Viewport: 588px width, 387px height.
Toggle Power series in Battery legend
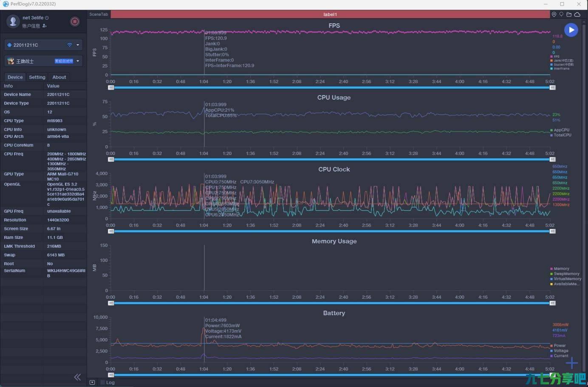[x=558, y=345]
